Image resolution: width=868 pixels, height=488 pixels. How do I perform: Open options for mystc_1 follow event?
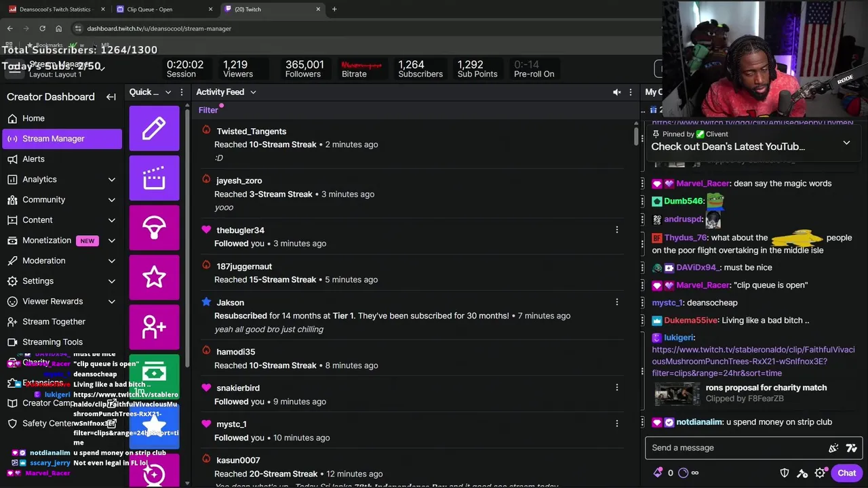616,424
